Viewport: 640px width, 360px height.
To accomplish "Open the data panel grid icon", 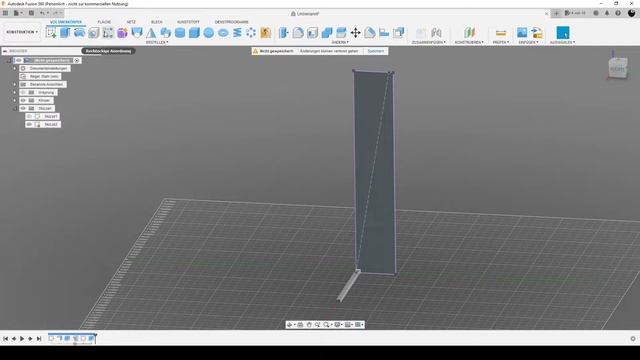I will pos(5,13).
